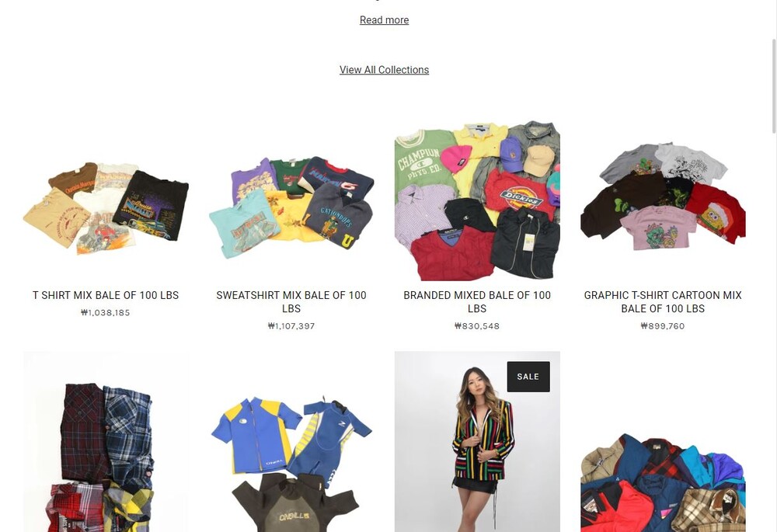Click BRANDED MIXED BALE OF 100 LBS title

pyautogui.click(x=477, y=301)
